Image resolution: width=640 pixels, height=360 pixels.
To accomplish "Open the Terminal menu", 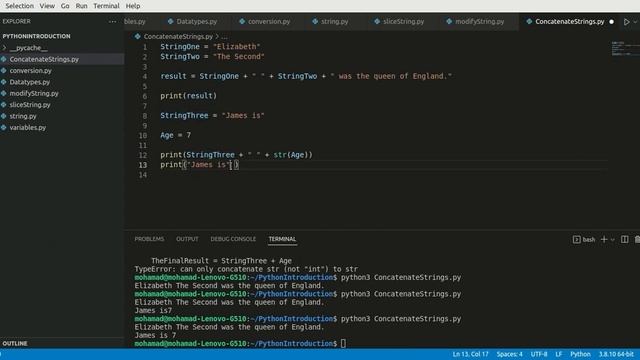I will click(x=106, y=6).
